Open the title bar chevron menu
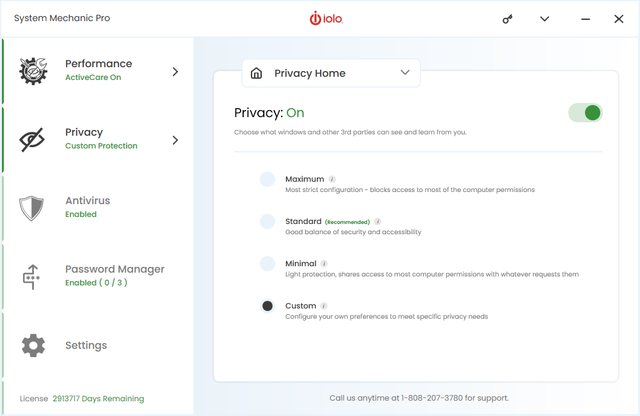Image resolution: width=640 pixels, height=416 pixels. click(x=544, y=19)
